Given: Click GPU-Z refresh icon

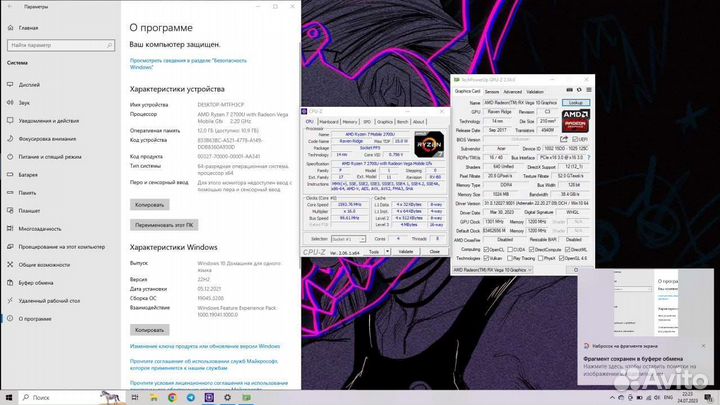Looking at the screenshot, I should 579,90.
